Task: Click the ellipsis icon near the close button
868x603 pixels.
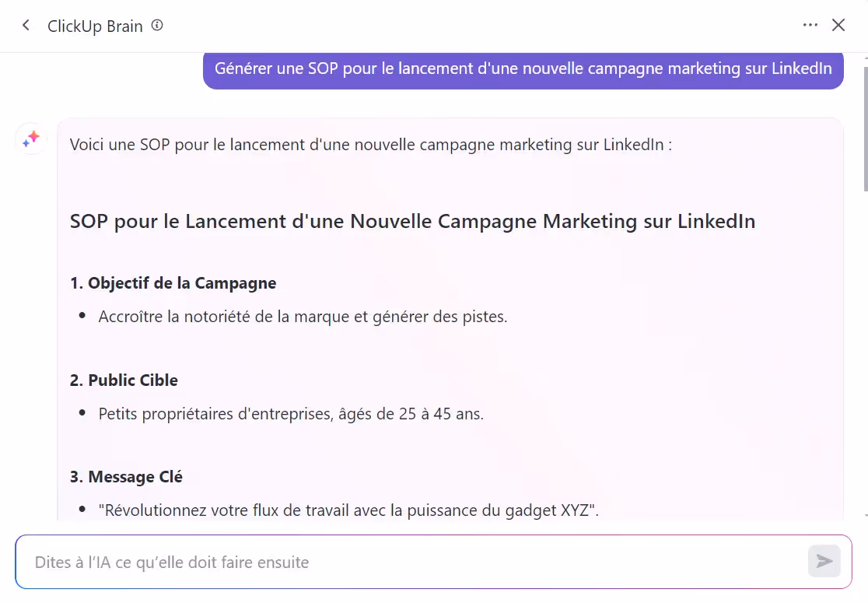Action: 810,25
